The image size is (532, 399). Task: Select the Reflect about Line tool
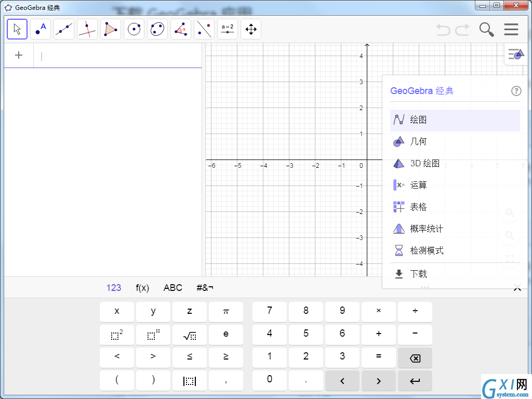pyautogui.click(x=204, y=29)
